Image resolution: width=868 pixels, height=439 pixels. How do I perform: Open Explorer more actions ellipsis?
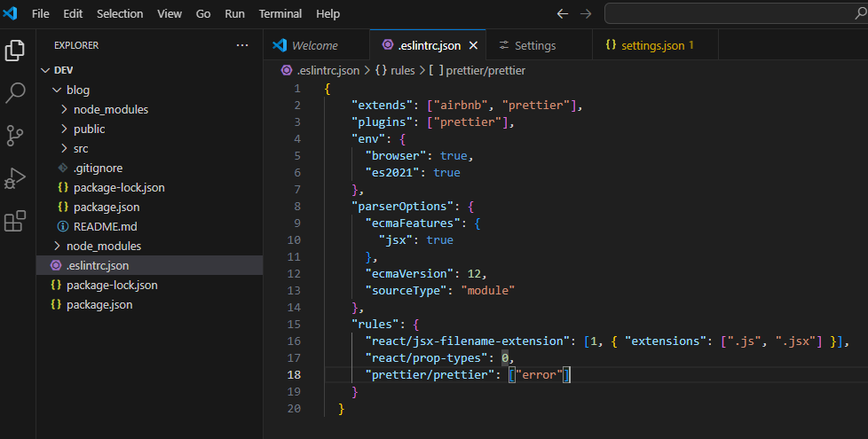click(242, 45)
